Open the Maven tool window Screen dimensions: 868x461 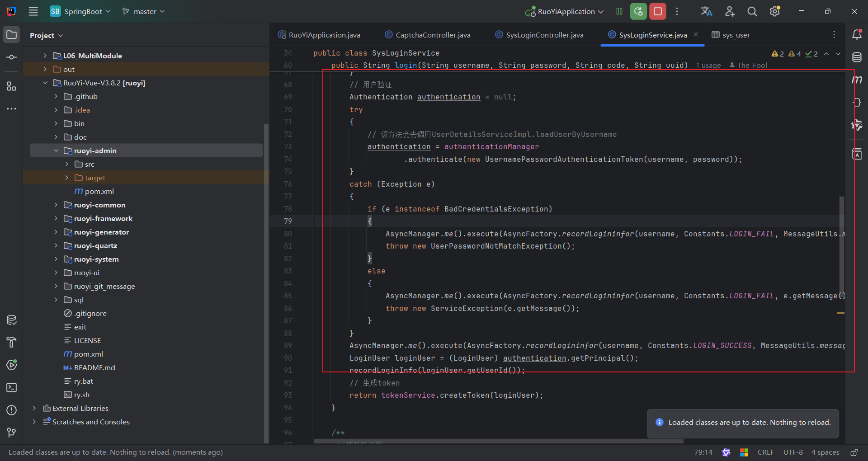click(857, 80)
